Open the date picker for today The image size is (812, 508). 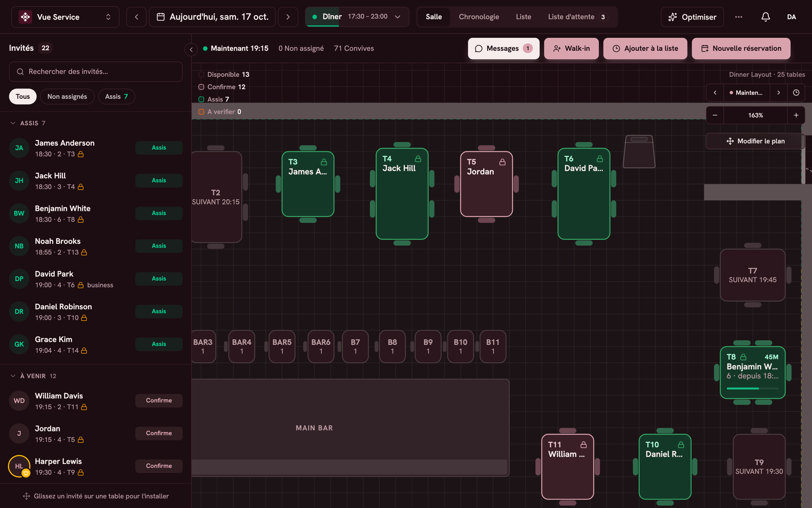212,17
